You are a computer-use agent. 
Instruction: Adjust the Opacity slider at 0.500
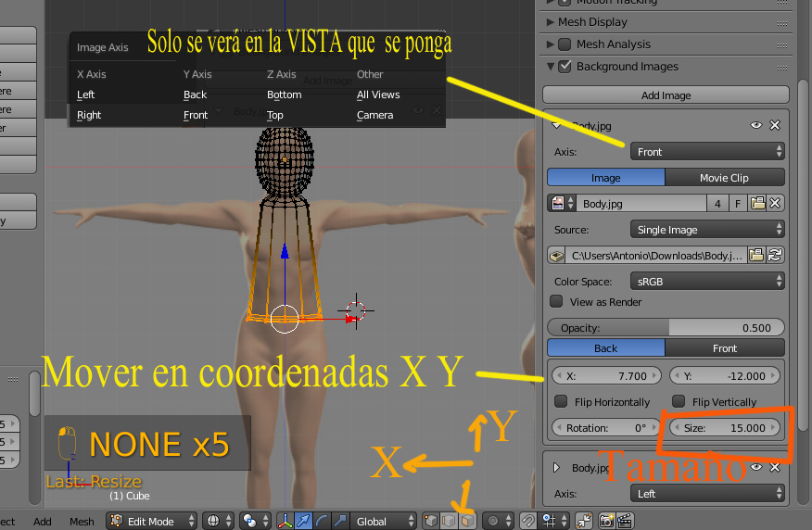666,328
